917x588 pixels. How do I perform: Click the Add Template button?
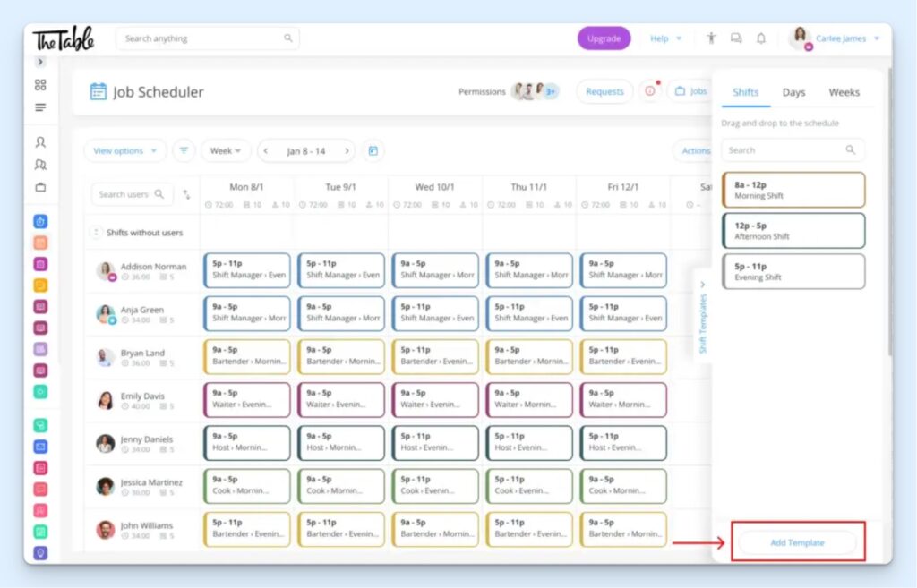point(796,542)
